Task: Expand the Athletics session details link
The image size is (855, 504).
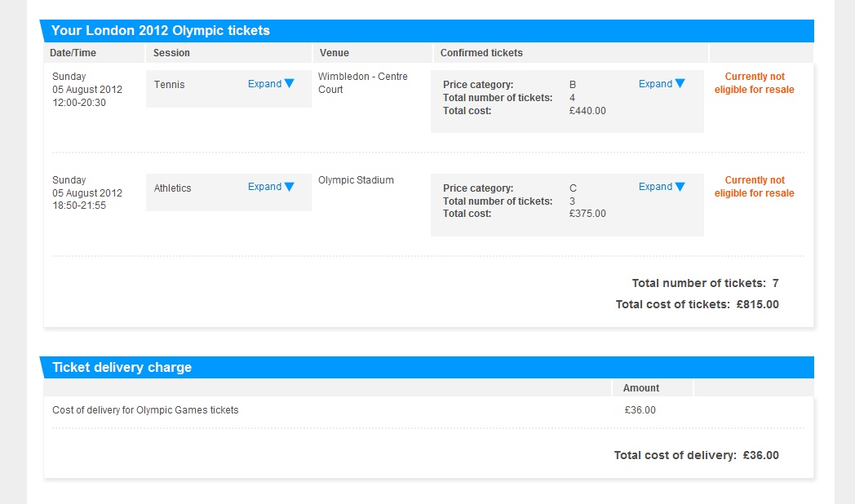Action: pos(264,187)
